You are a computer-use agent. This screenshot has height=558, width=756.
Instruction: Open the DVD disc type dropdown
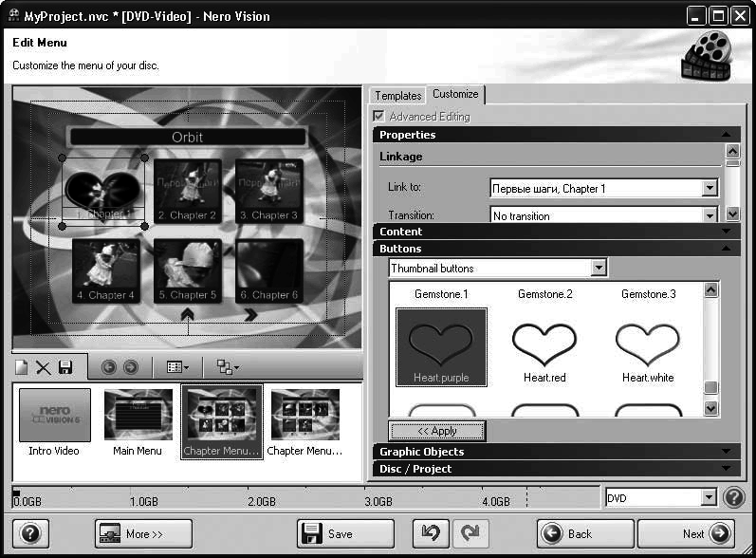click(x=709, y=497)
